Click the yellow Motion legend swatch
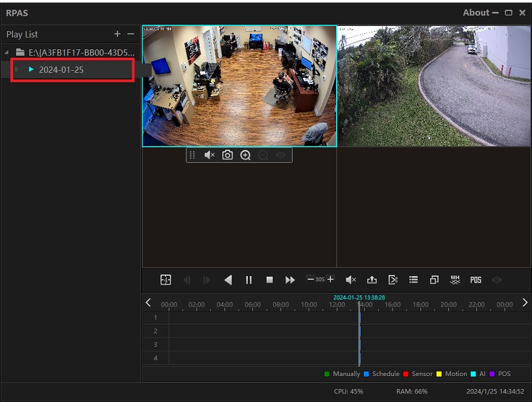Image resolution: width=532 pixels, height=402 pixels. pyautogui.click(x=439, y=374)
